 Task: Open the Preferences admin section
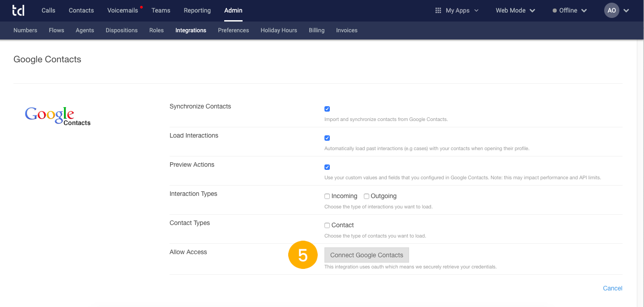click(x=234, y=30)
